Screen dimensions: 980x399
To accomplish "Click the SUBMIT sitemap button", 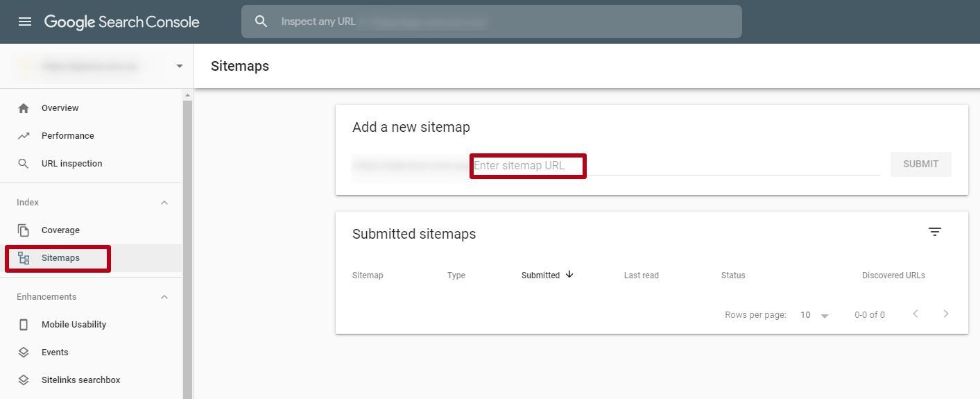I will 920,164.
